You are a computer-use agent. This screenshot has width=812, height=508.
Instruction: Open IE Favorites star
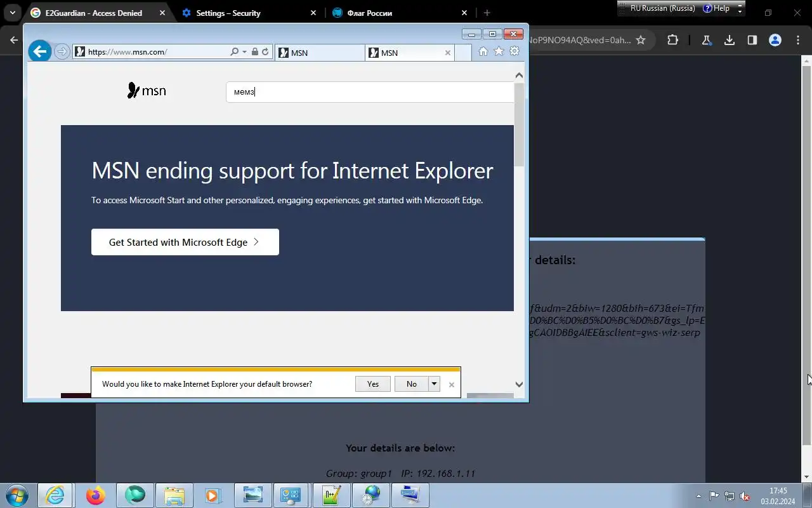pos(499,51)
